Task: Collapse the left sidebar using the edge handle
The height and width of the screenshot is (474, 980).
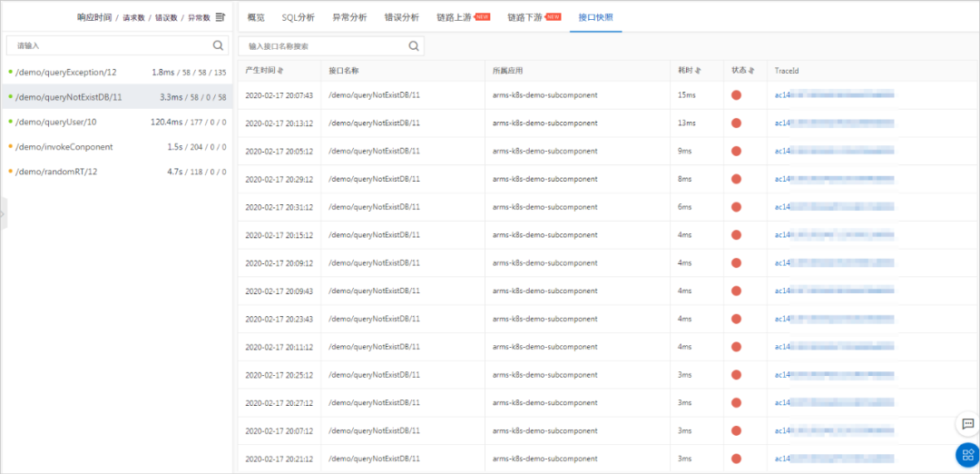Action: pos(3,213)
